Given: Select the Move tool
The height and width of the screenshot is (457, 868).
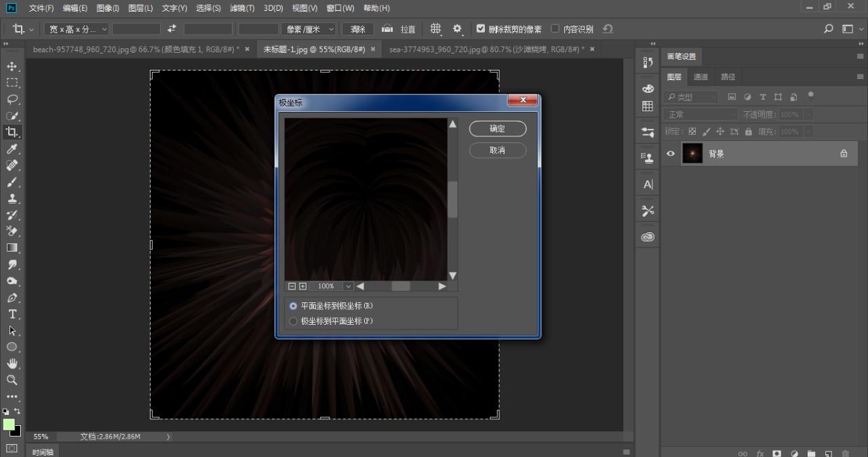Looking at the screenshot, I should [x=12, y=66].
